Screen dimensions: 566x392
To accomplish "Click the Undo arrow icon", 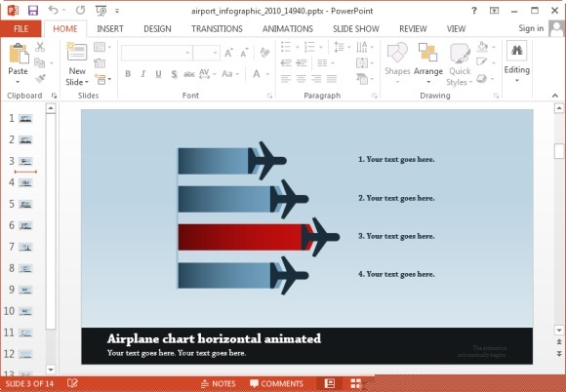I will (53, 11).
